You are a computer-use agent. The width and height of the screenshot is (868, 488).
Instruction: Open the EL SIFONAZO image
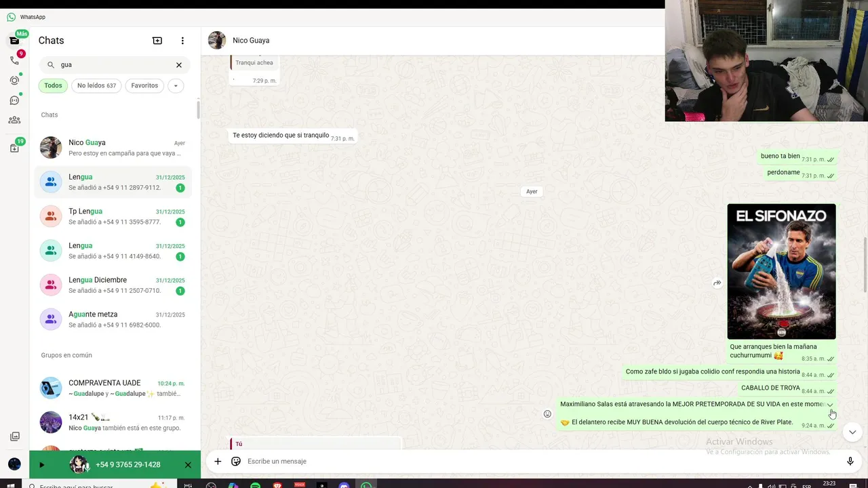click(781, 271)
